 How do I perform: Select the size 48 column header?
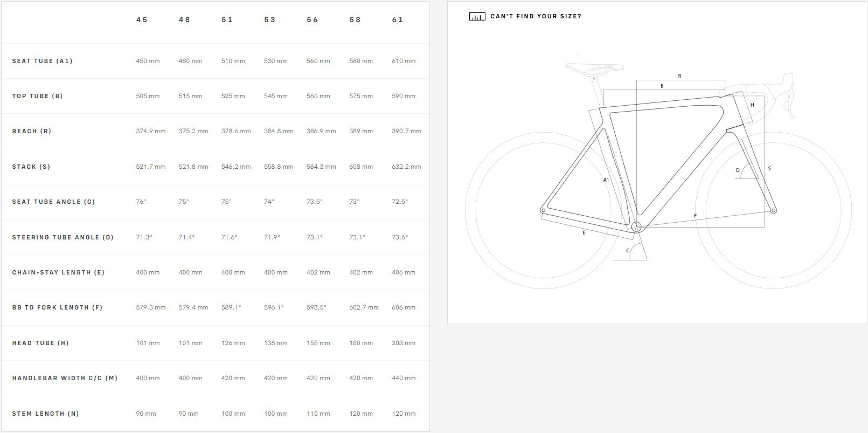tap(184, 19)
